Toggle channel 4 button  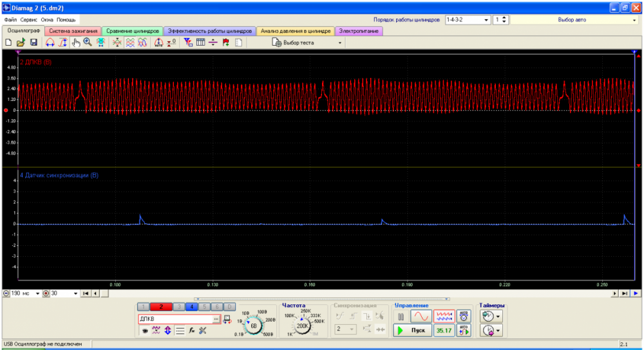pyautogui.click(x=191, y=307)
